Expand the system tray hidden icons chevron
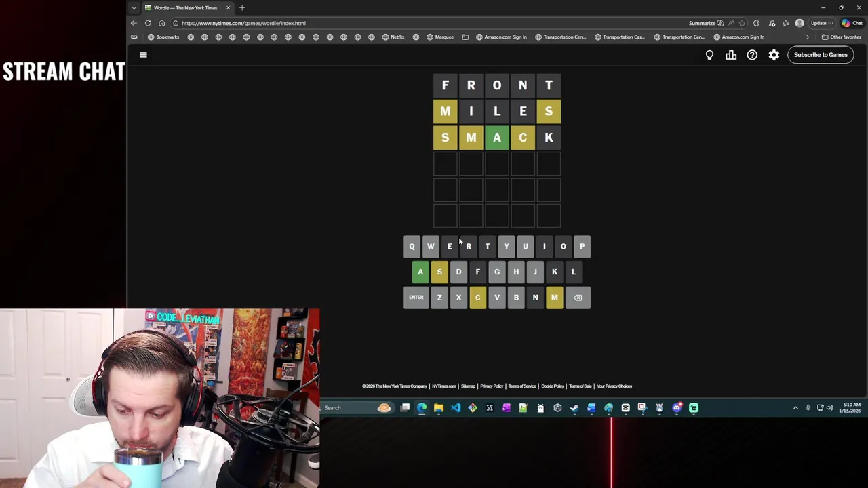This screenshot has height=488, width=868. click(x=795, y=408)
